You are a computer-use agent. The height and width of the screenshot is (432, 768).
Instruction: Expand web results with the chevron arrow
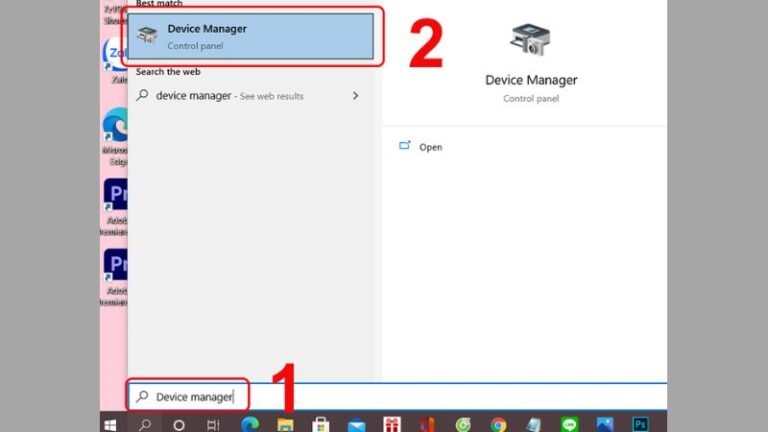point(355,96)
